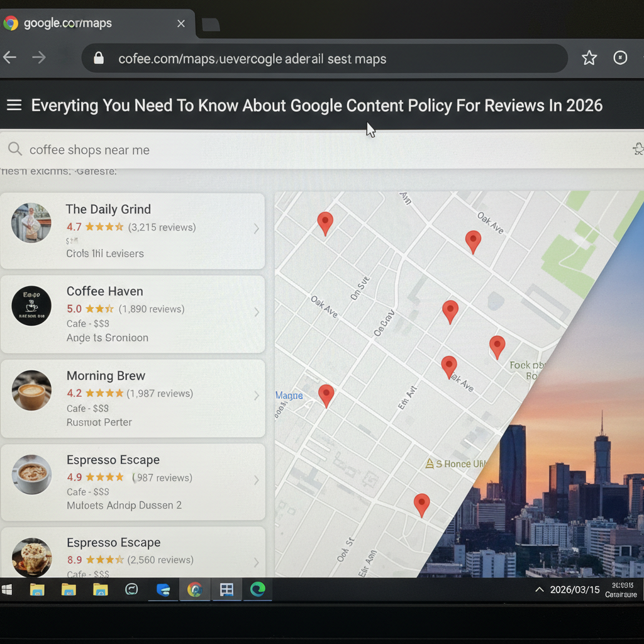Viewport: 644px width, 644px height.
Task: Click the address bar URL
Action: point(252,58)
